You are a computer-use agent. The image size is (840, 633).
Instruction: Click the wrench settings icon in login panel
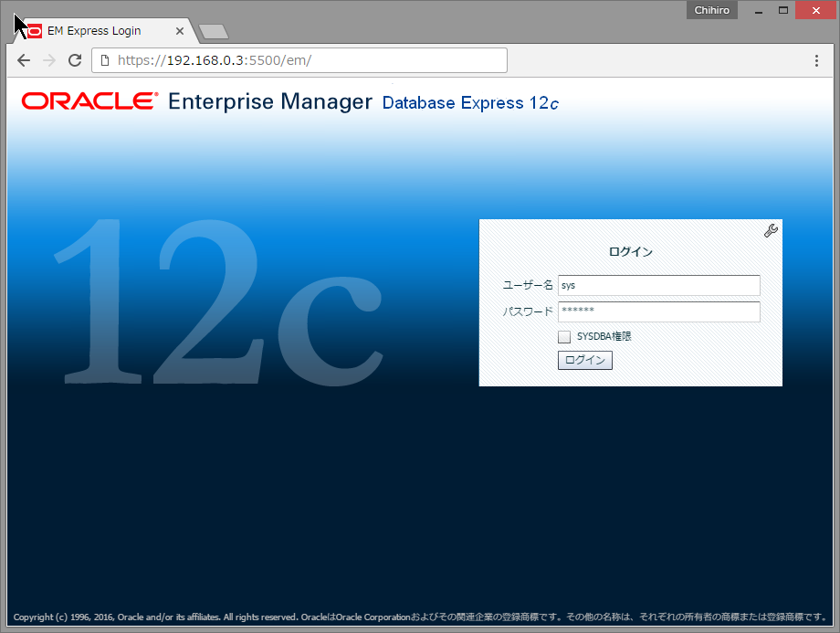click(771, 230)
